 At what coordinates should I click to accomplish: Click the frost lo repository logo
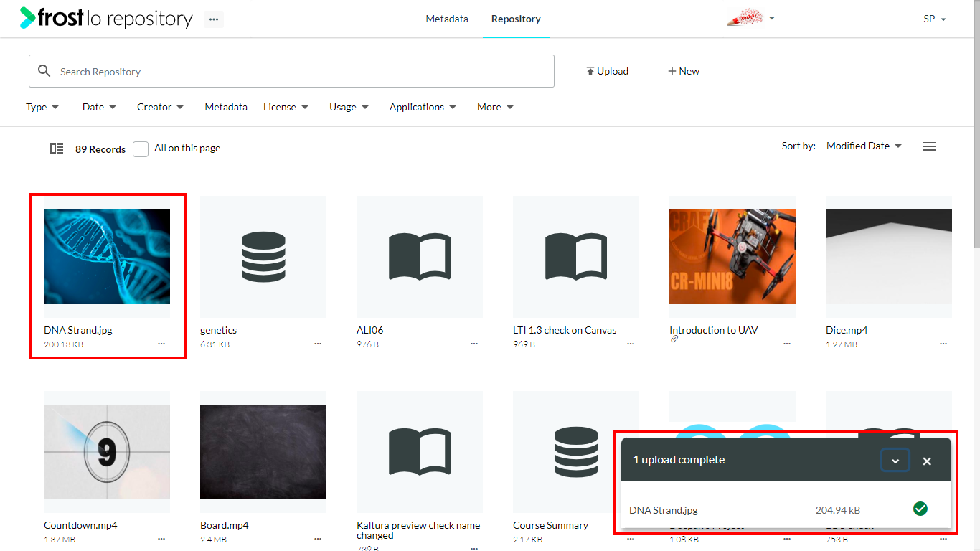pyautogui.click(x=106, y=19)
